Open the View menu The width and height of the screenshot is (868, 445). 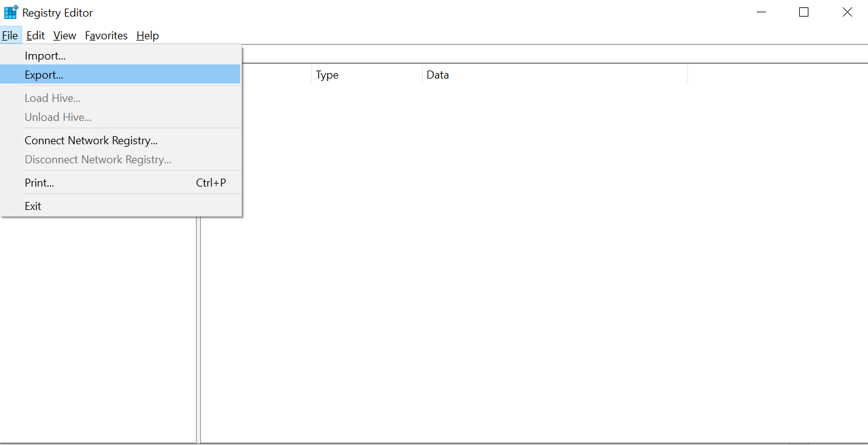(65, 36)
